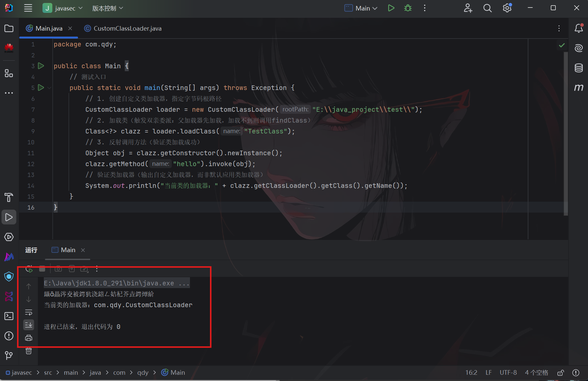Viewport: 588px width, 381px height.
Task: Click the editor vertical scrollbar
Action: click(566, 133)
